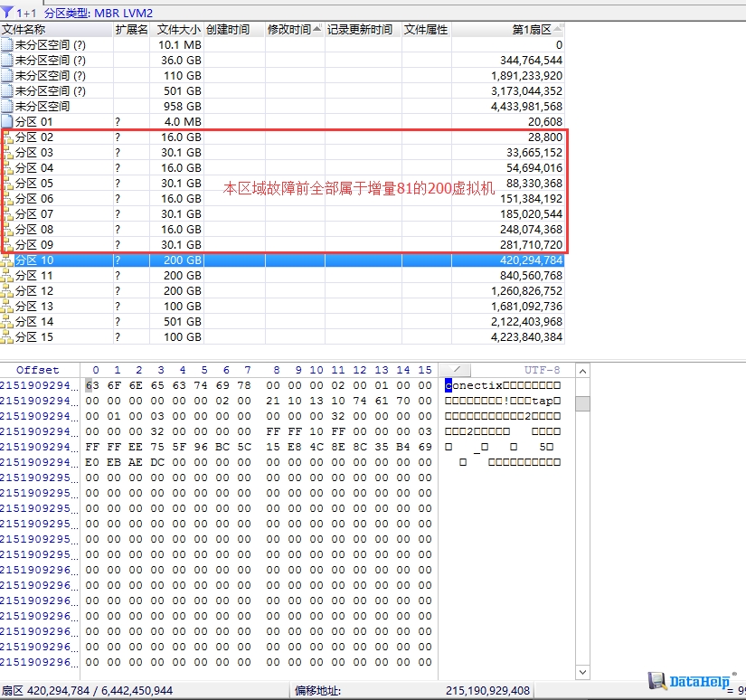Sort by 文件大小 column header
This screenshot has width=746, height=700.
176,30
